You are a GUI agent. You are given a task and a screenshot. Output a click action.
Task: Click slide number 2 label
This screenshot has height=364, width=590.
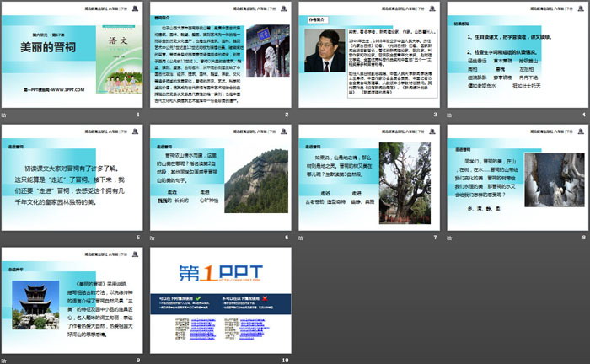(x=287, y=115)
